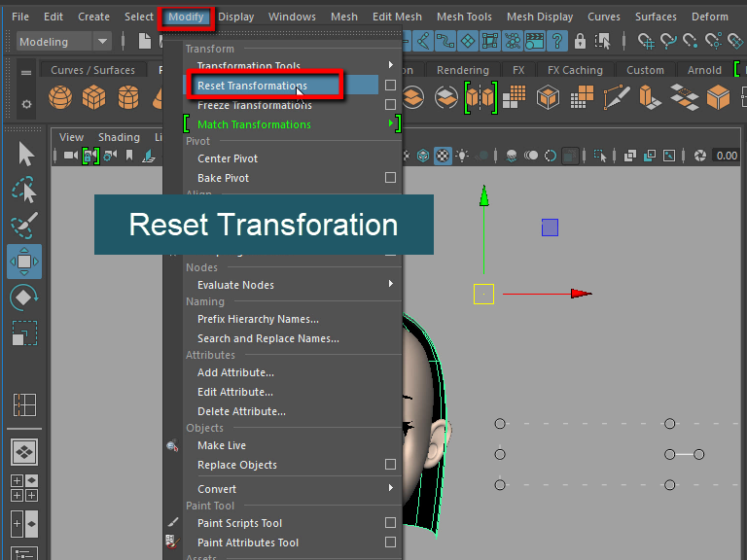The width and height of the screenshot is (747, 560).
Task: Pick the Paint Selection tool
Action: point(24,226)
